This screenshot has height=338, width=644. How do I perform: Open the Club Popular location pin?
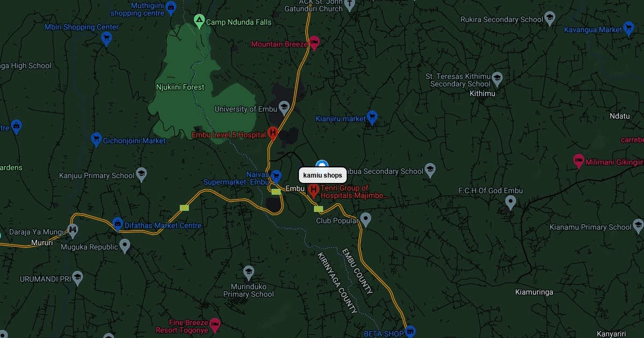point(365,219)
